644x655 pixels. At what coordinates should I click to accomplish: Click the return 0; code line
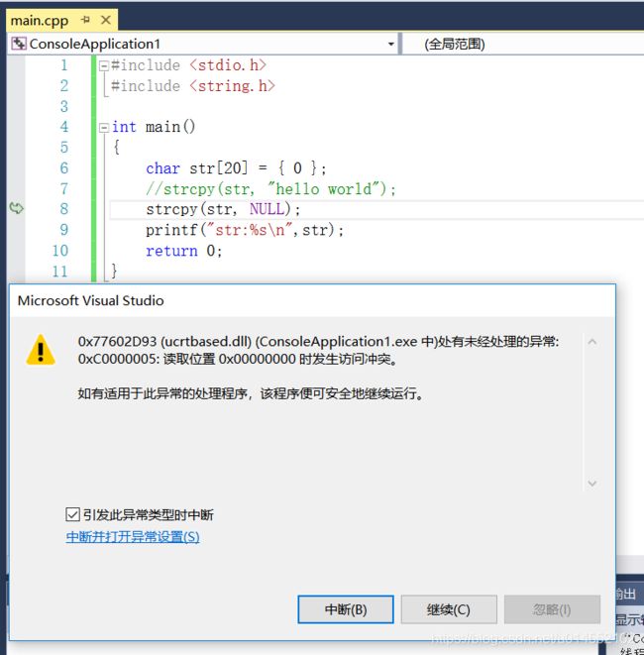[x=183, y=251]
